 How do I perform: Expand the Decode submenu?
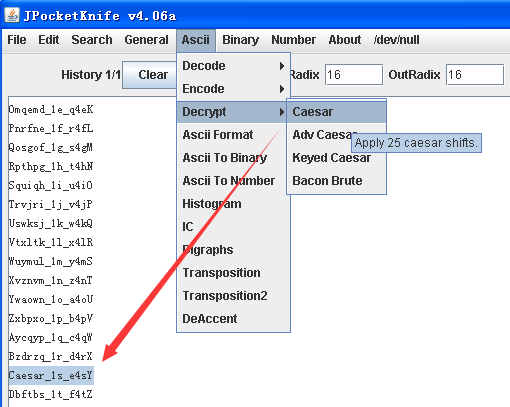[x=233, y=66]
